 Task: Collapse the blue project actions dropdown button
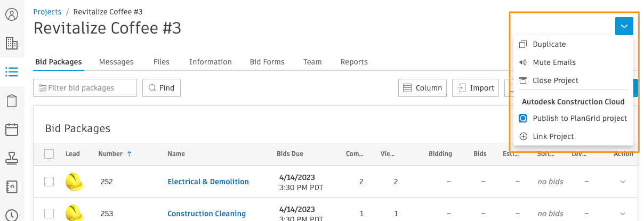pos(624,26)
